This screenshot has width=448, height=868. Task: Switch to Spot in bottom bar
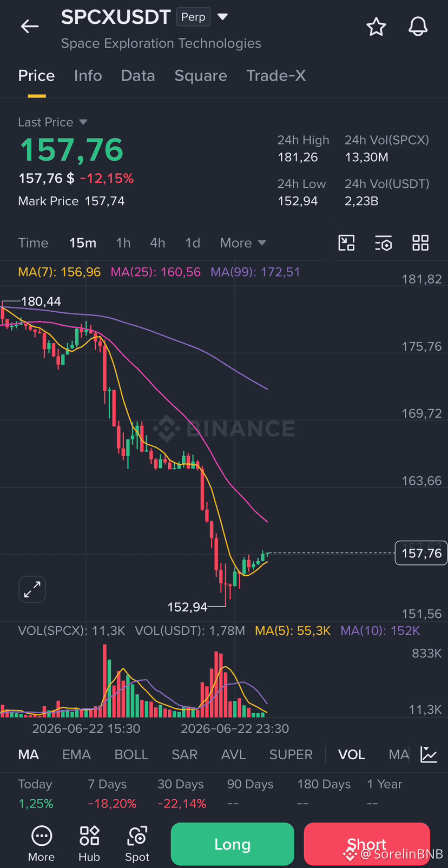[x=137, y=844]
